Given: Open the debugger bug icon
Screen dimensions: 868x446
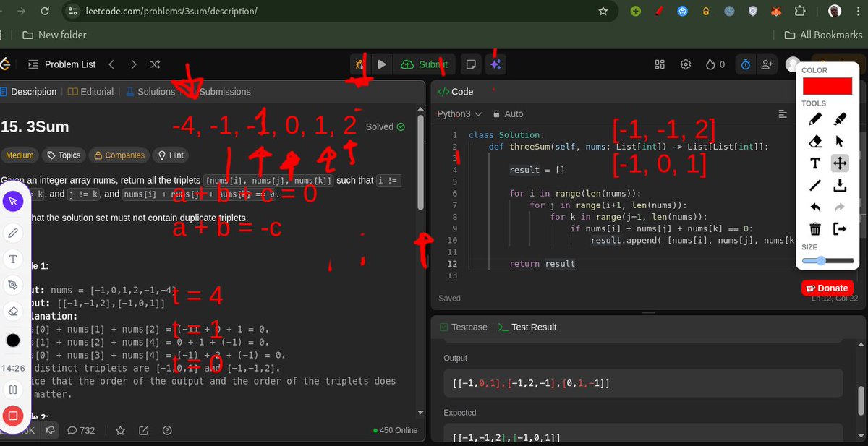Looking at the screenshot, I should tap(359, 64).
